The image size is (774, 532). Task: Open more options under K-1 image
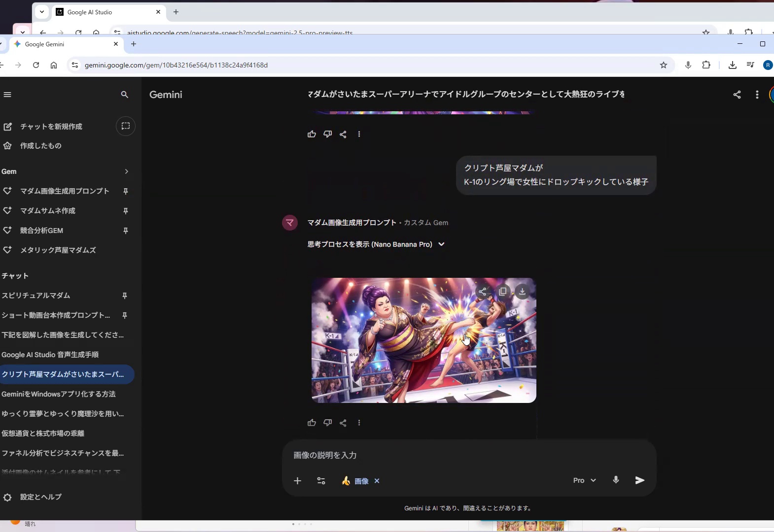point(359,423)
